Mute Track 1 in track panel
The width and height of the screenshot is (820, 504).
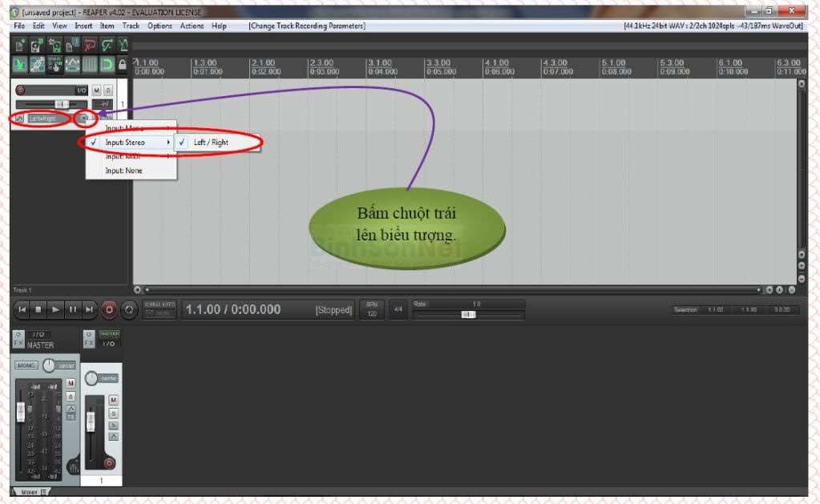pos(96,91)
